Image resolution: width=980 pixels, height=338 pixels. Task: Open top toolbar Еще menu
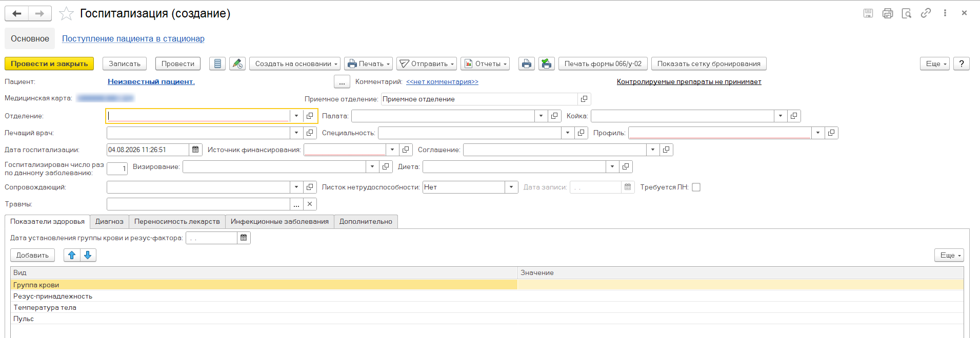(x=935, y=64)
